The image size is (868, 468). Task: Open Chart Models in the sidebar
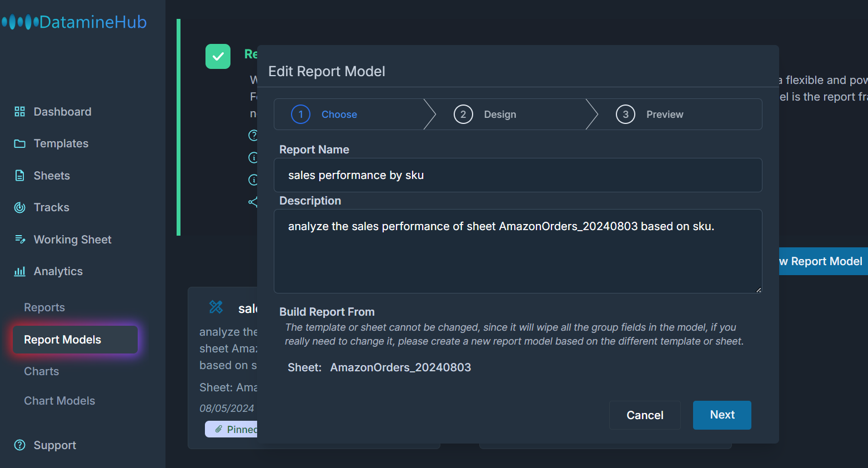coord(59,401)
